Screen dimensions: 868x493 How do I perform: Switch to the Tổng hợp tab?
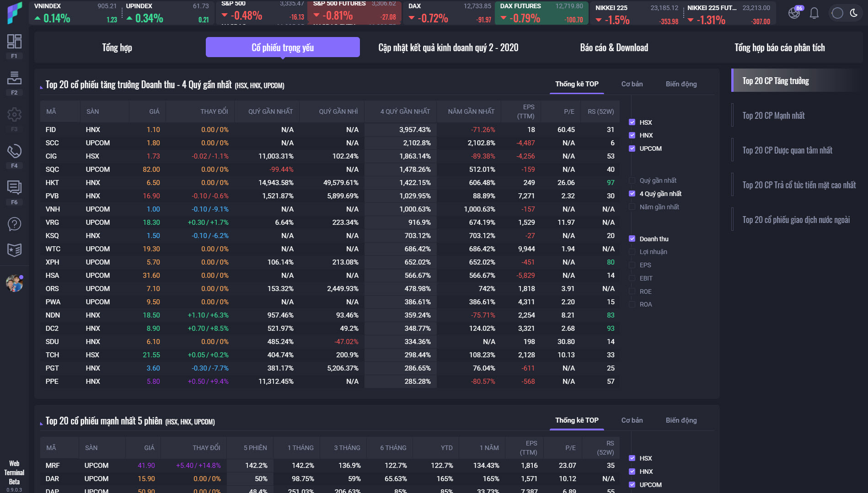pyautogui.click(x=117, y=48)
